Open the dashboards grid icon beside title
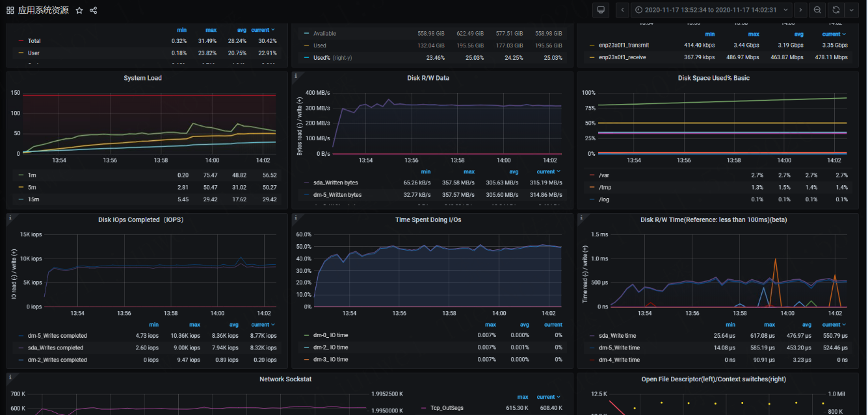868x415 pixels. click(x=10, y=10)
